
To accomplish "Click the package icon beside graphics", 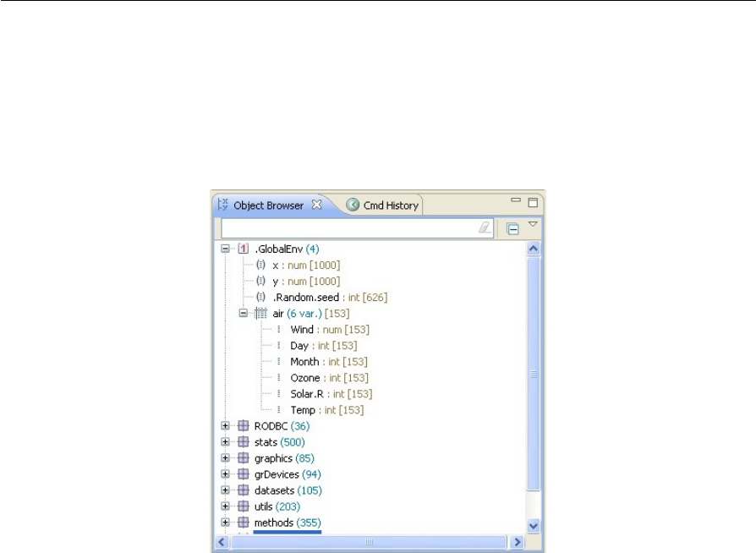I will point(244,458).
